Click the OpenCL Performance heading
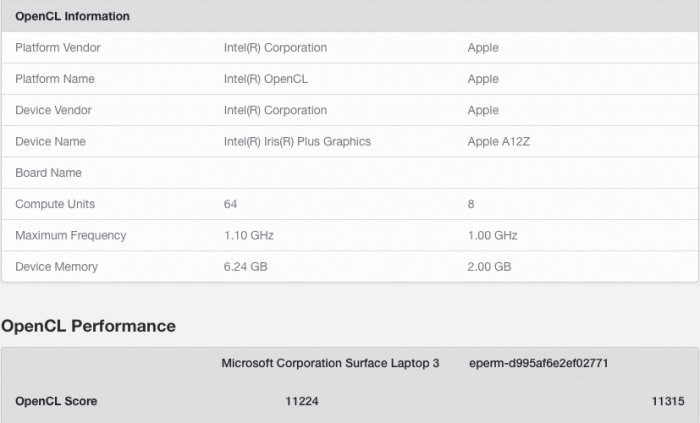Image resolution: width=700 pixels, height=423 pixels. [x=88, y=326]
